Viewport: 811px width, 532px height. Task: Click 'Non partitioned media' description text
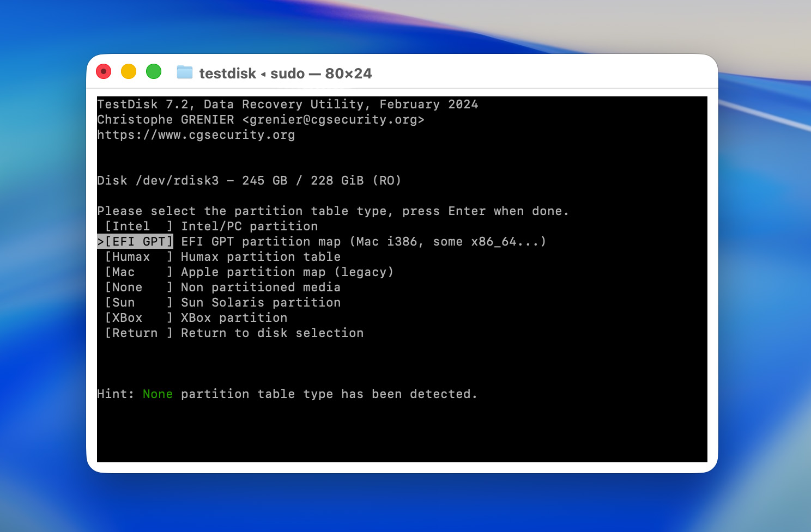click(261, 288)
